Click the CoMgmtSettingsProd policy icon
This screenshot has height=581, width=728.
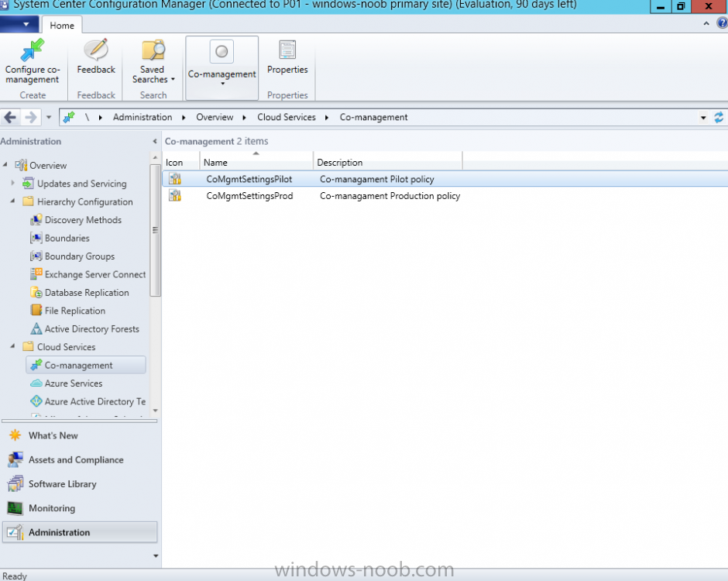point(175,195)
